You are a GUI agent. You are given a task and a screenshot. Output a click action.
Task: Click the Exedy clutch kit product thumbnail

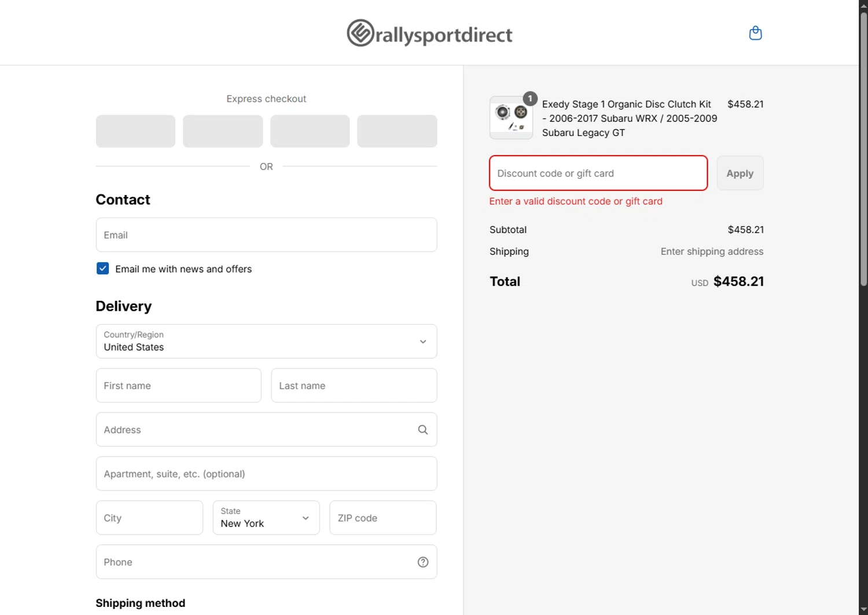click(511, 118)
